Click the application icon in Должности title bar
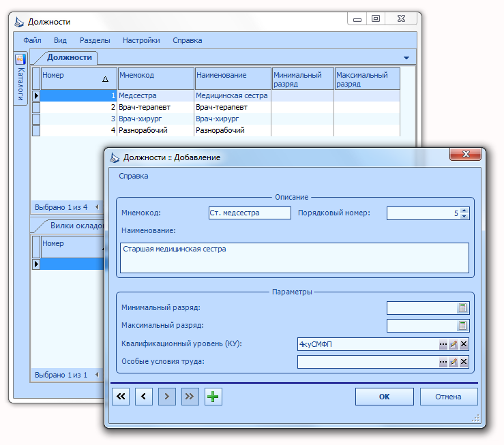 pos(19,22)
